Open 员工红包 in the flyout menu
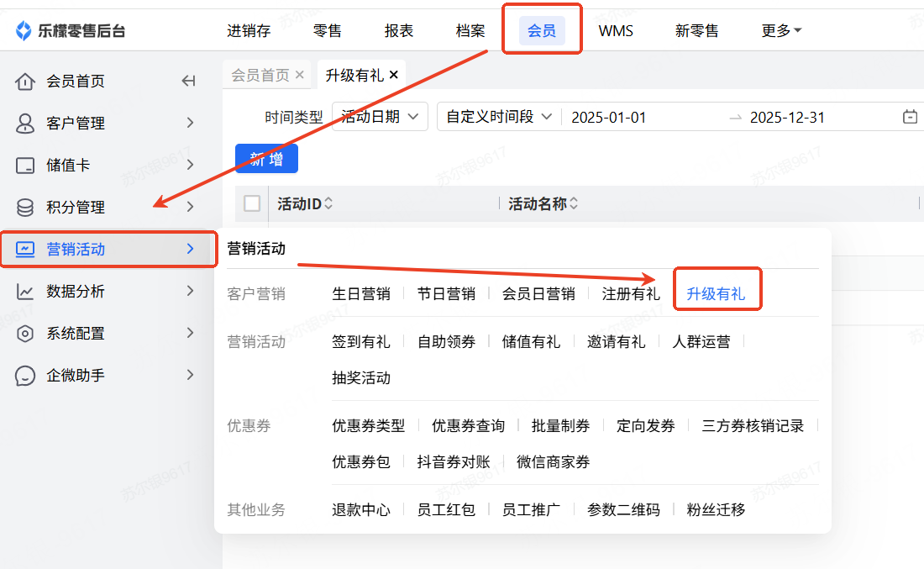Viewport: 924px width, 569px height. coord(446,509)
